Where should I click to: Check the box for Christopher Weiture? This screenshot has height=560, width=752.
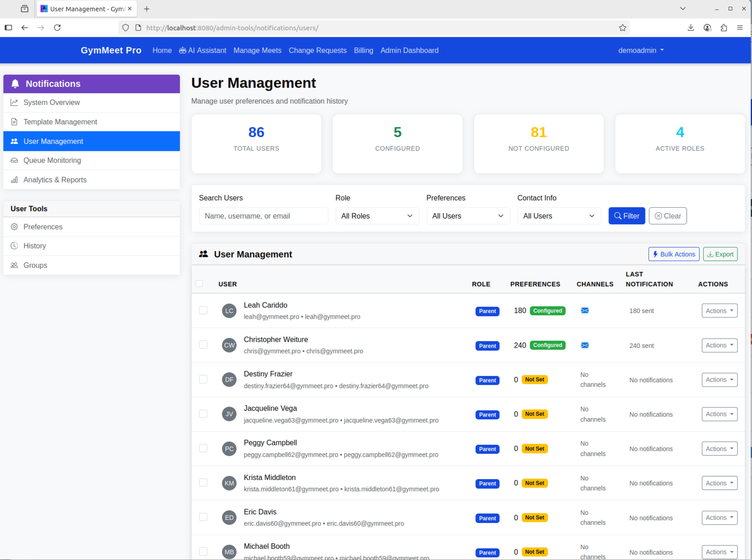pyautogui.click(x=203, y=345)
